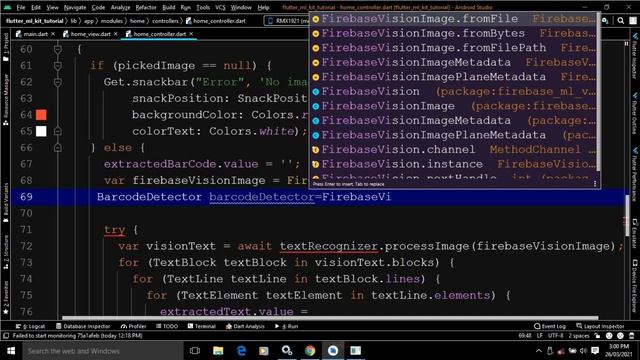Select FirebaseVisionImage.fromFile suggestion

point(454,19)
